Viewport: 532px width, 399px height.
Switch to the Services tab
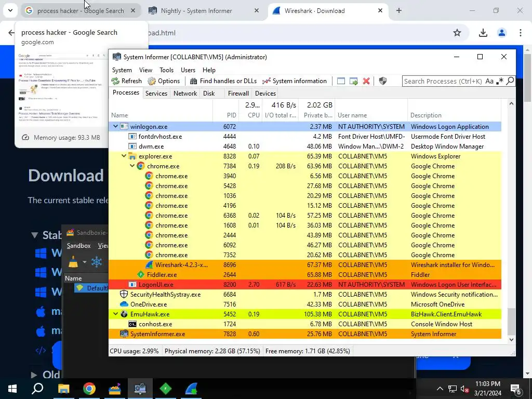point(156,94)
